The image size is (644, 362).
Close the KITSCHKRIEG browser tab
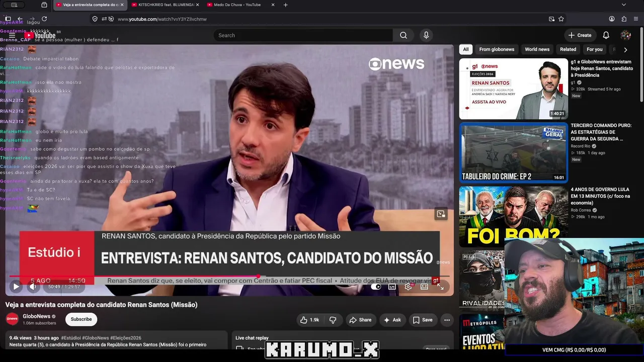(x=197, y=5)
